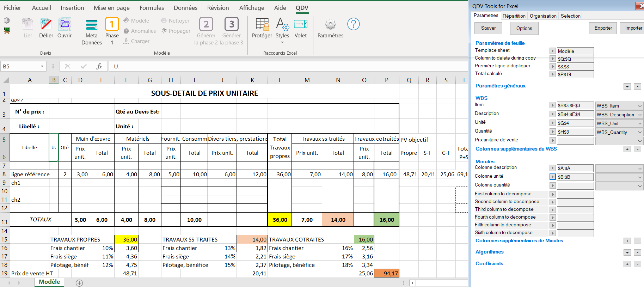Image resolution: width=644 pixels, height=287 pixels.
Task: Click the insert function fx icon
Action: click(x=99, y=66)
